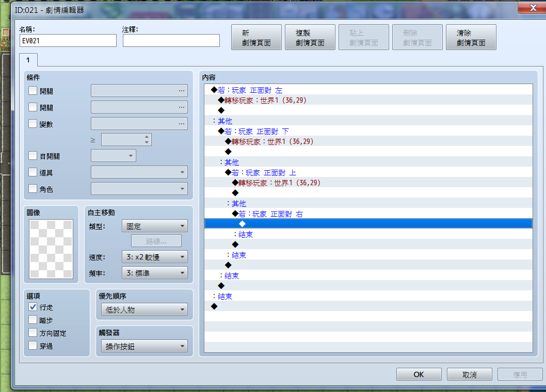The height and width of the screenshot is (392, 546).
Task: Select event page tab 1
Action: coord(28,60)
